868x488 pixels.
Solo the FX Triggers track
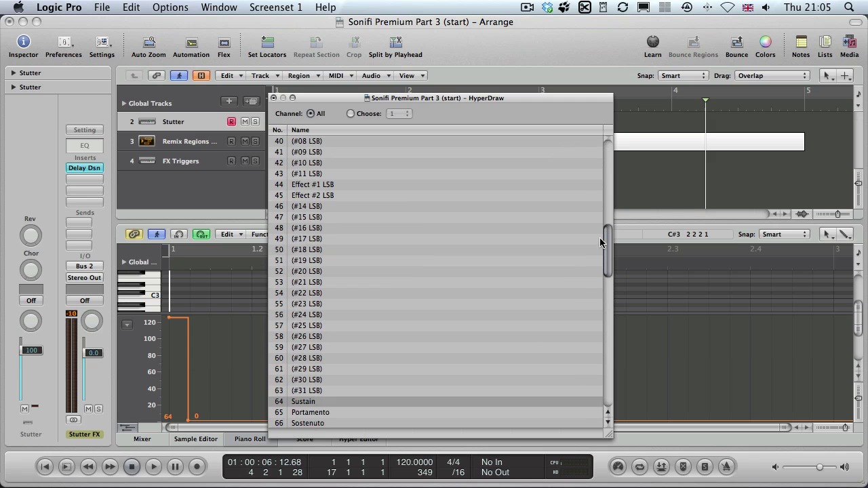coord(255,161)
